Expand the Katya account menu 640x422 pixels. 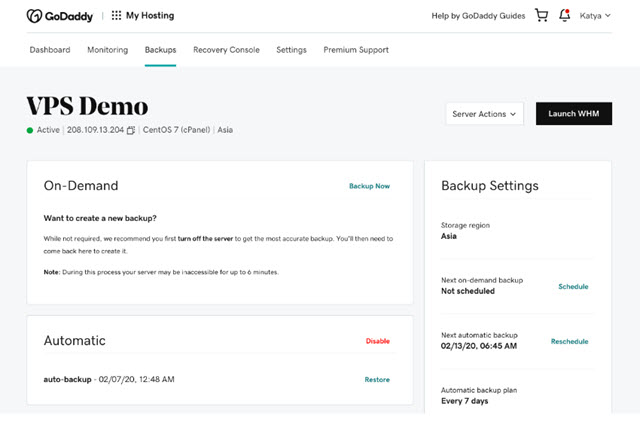click(x=595, y=16)
